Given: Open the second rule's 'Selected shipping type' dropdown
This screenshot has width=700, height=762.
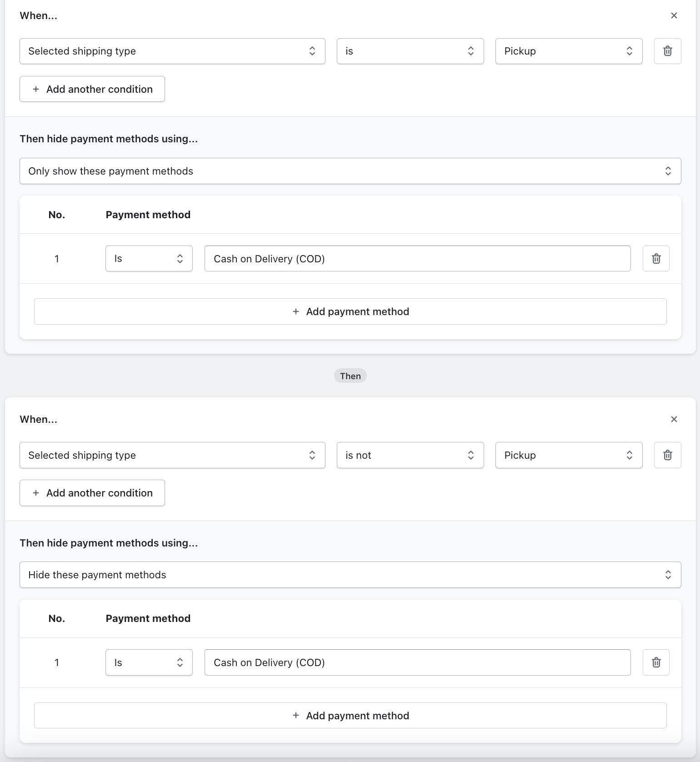Looking at the screenshot, I should click(172, 455).
